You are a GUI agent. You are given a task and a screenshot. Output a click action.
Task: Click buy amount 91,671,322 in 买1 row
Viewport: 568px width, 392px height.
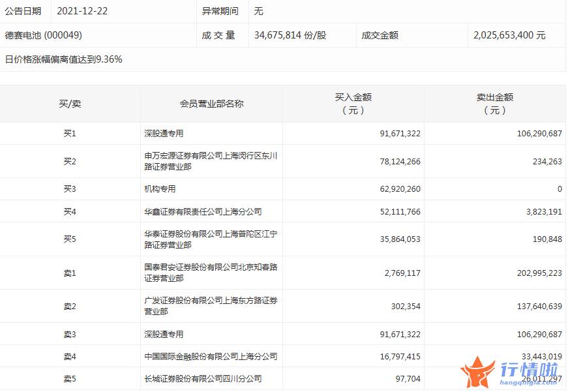click(400, 134)
